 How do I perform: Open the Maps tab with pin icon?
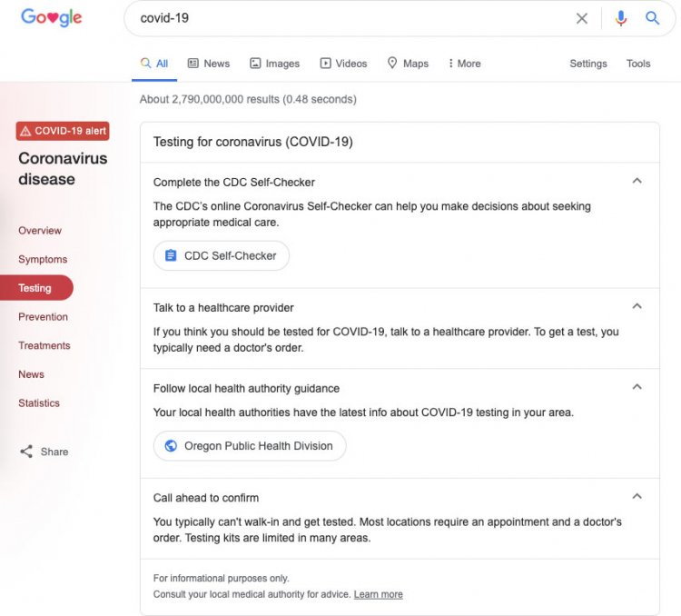coord(408,64)
